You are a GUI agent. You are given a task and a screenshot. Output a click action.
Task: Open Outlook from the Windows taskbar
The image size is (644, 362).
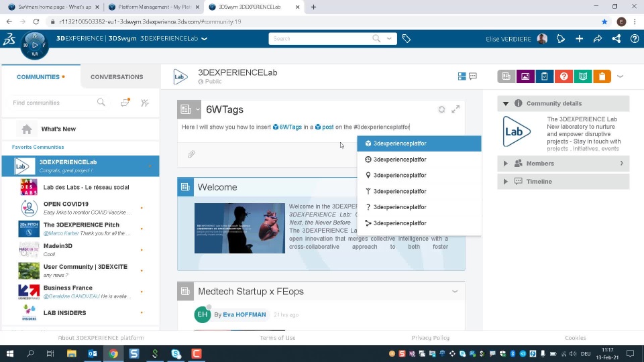coord(93,353)
